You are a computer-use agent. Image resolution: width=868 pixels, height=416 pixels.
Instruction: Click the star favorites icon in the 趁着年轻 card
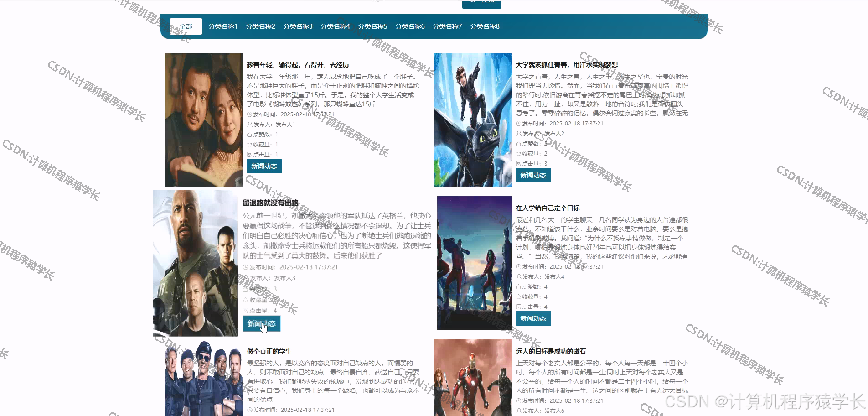pyautogui.click(x=249, y=145)
